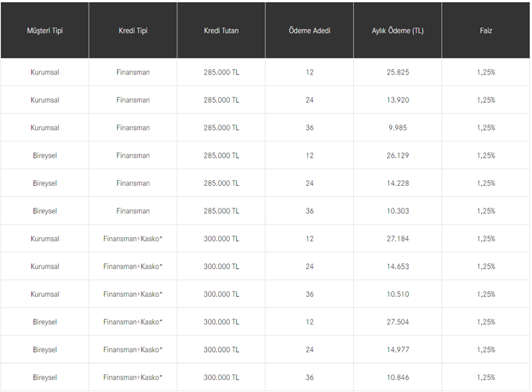Click the Faiz column header
The height and width of the screenshot is (392, 532).
[x=486, y=31]
